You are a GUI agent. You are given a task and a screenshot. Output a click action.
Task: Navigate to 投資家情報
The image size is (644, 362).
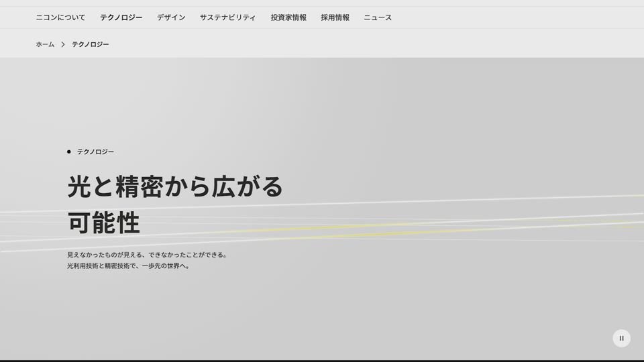click(288, 17)
